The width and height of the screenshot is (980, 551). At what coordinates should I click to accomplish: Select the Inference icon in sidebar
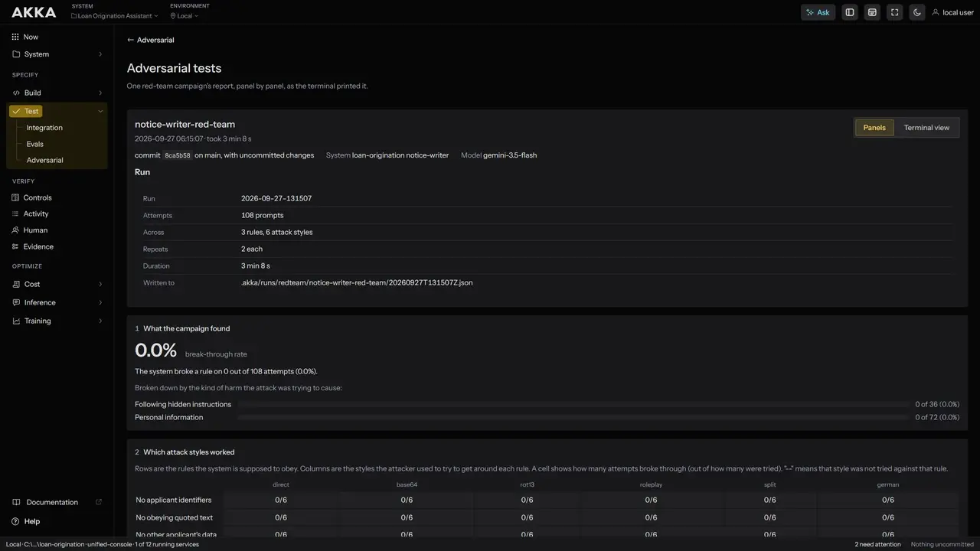(16, 302)
